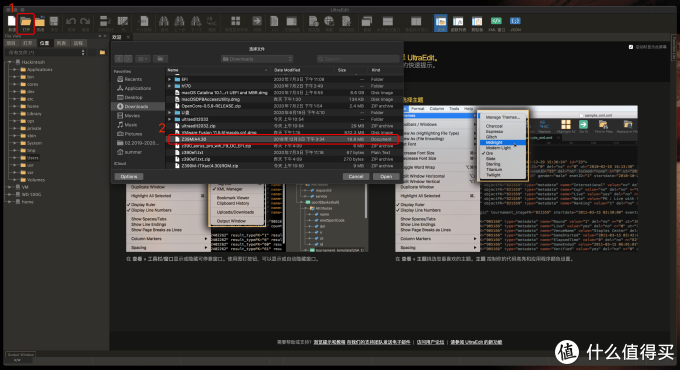Click the Options button in file dialog
Viewport: 680px width, 370px height.
129,177
